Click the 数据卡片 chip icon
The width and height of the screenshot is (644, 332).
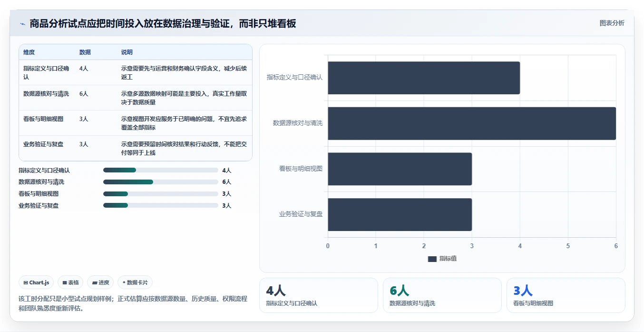(x=124, y=282)
